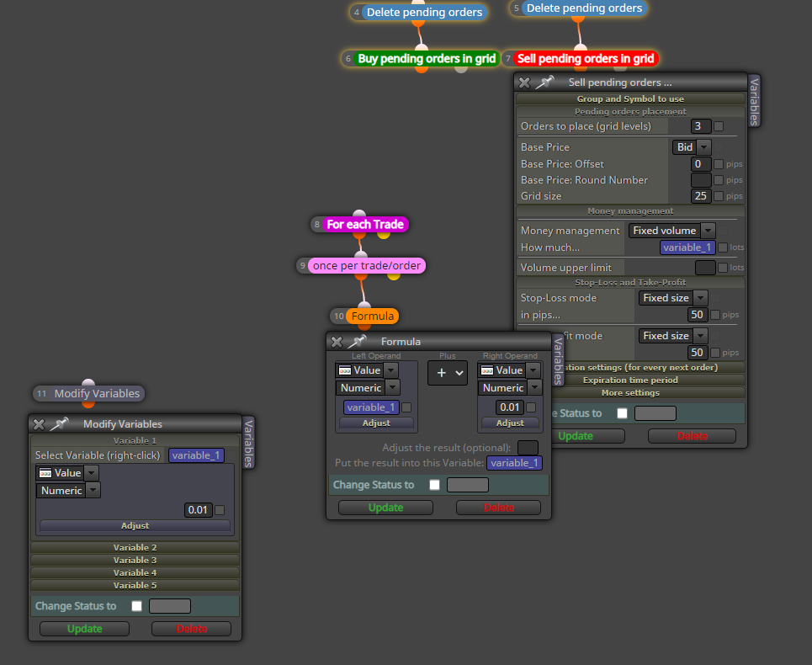Select the Buy pending orders in grid block
The height and width of the screenshot is (665, 812).
tap(427, 59)
